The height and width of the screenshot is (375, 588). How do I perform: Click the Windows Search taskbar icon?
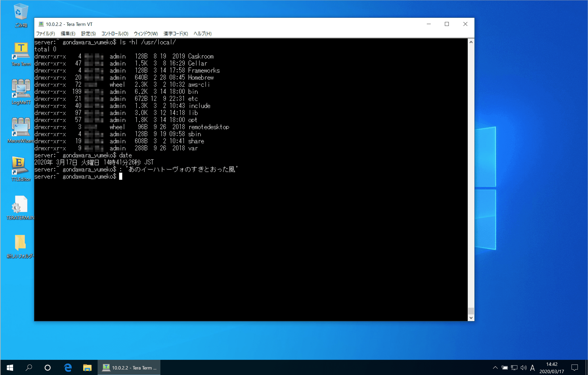pyautogui.click(x=29, y=367)
